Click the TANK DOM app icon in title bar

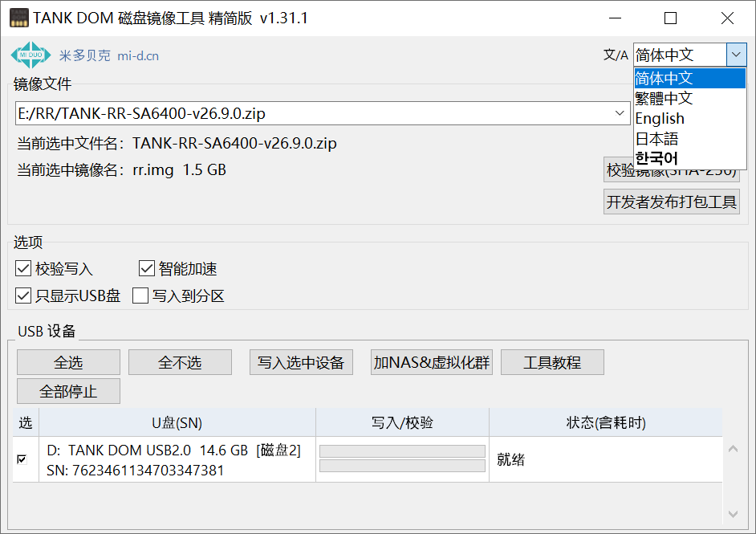[18, 18]
